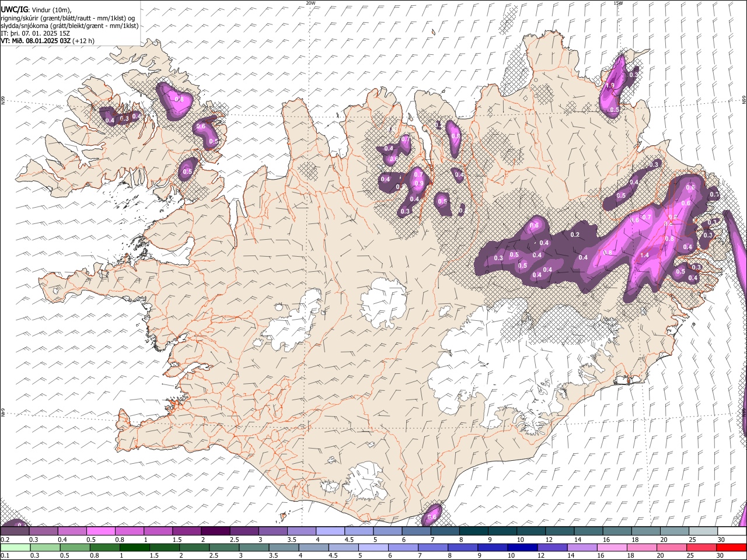Click bright pink snow swatch between 0.5 and 0.8

(100, 531)
